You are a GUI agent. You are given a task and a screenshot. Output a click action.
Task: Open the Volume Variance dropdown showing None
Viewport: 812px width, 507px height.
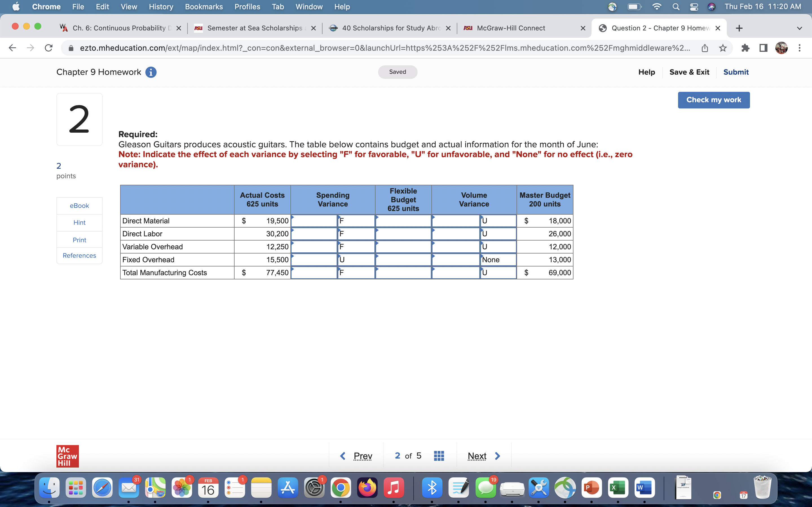coord(498,259)
